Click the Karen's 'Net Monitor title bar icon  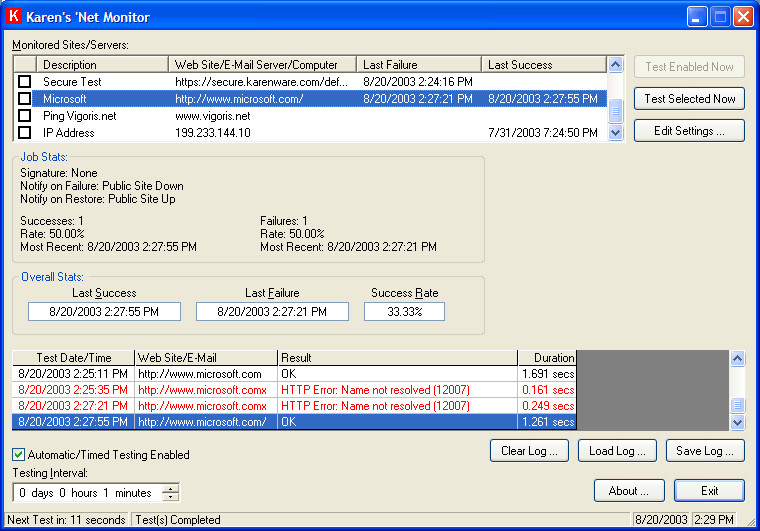click(x=15, y=17)
